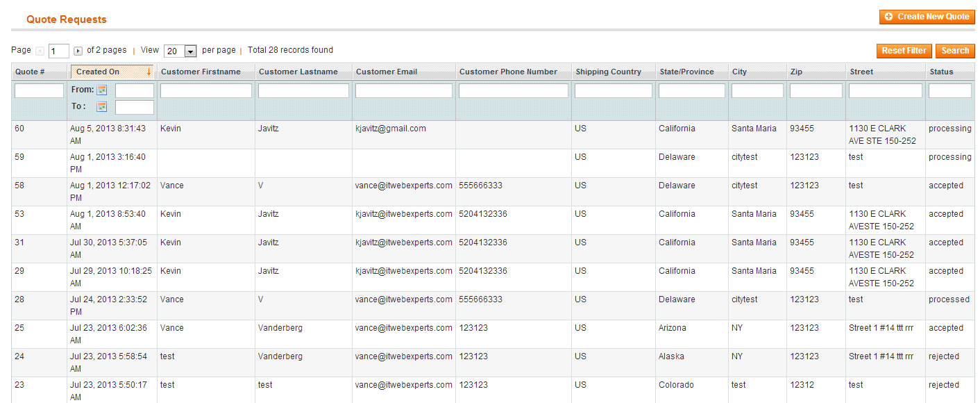The height and width of the screenshot is (403, 980).
Task: Go to next page arrow
Action: (x=78, y=51)
